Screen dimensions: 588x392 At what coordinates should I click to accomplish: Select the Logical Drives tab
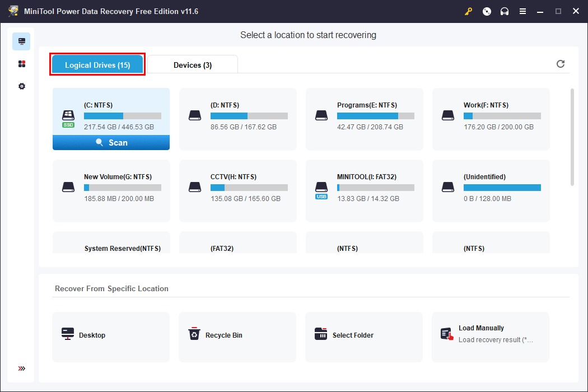[x=97, y=64]
